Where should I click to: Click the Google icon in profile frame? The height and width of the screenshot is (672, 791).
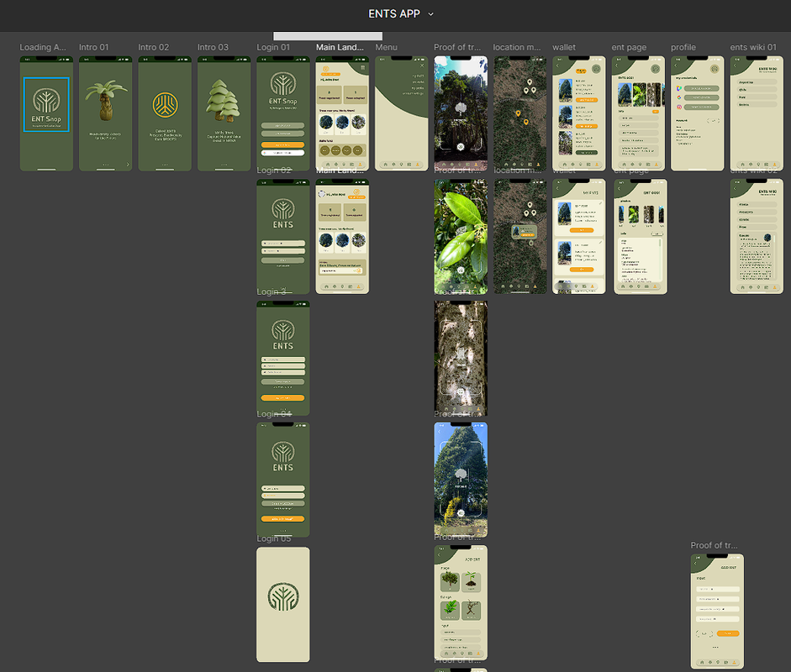coord(679,97)
